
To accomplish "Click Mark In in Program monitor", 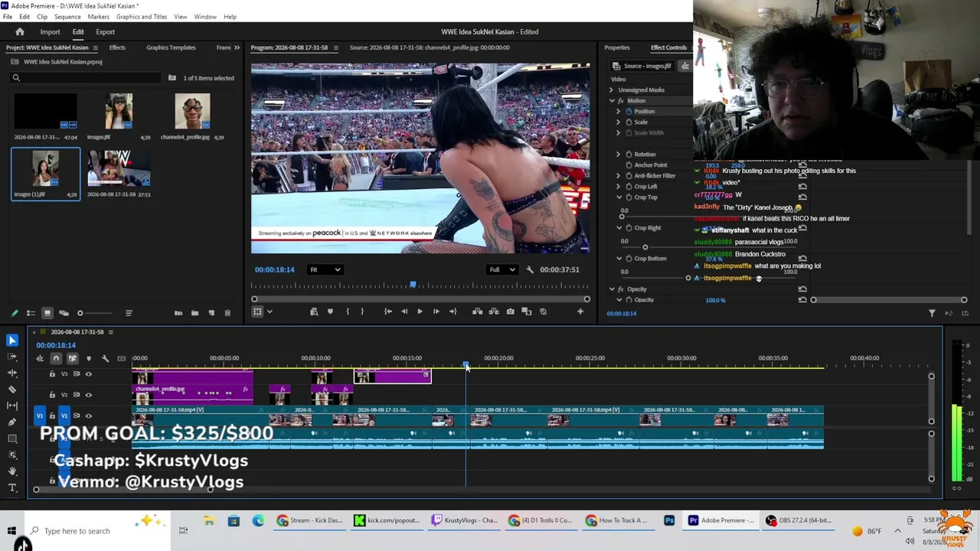I will pos(347,311).
